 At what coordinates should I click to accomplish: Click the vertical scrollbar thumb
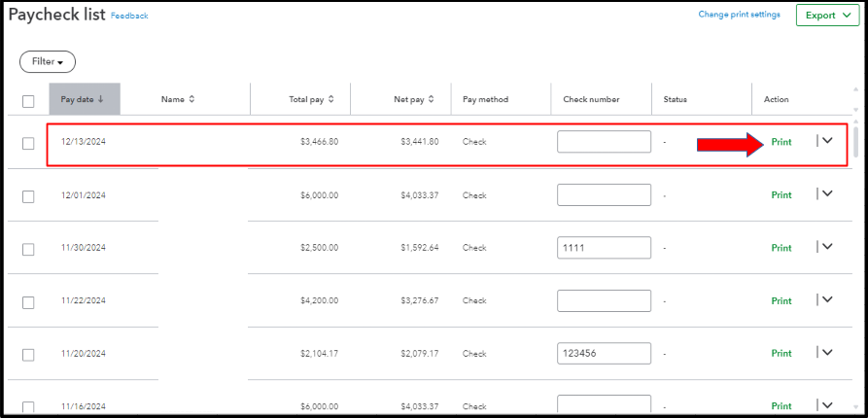[x=855, y=142]
